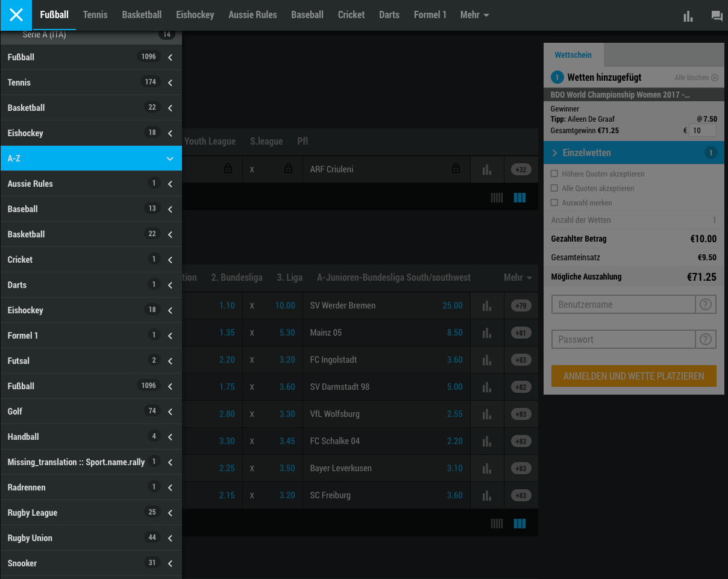Screen dimensions: 728x579
Task: Select the Wettschein tab
Action: click(x=573, y=55)
